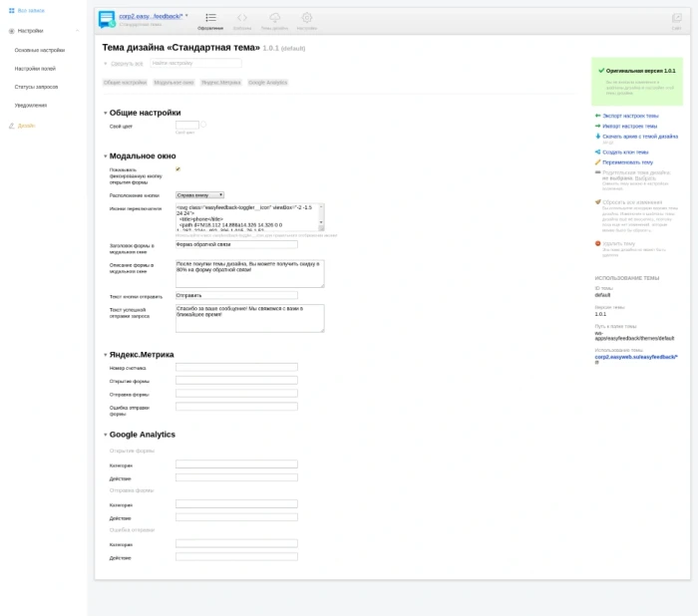Click the external site icon at top right

pos(677,18)
